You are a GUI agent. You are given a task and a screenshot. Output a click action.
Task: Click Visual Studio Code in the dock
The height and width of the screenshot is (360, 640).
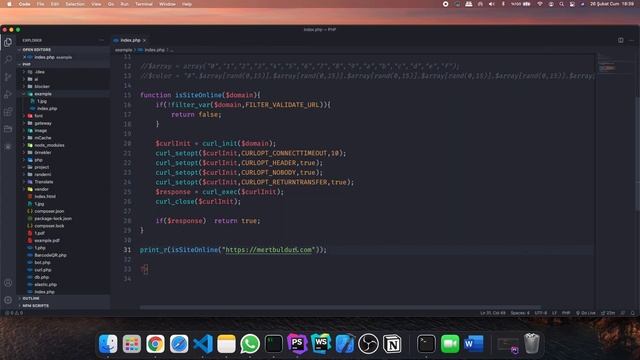pyautogui.click(x=203, y=344)
